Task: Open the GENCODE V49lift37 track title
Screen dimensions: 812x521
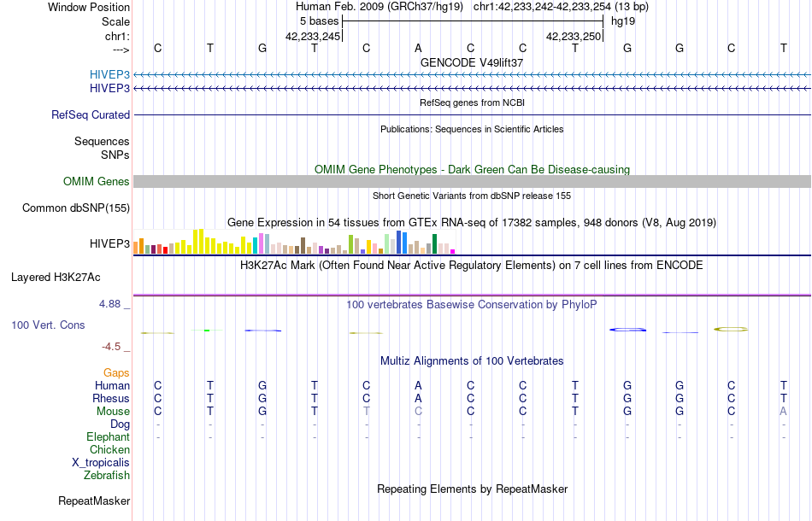Action: point(472,62)
